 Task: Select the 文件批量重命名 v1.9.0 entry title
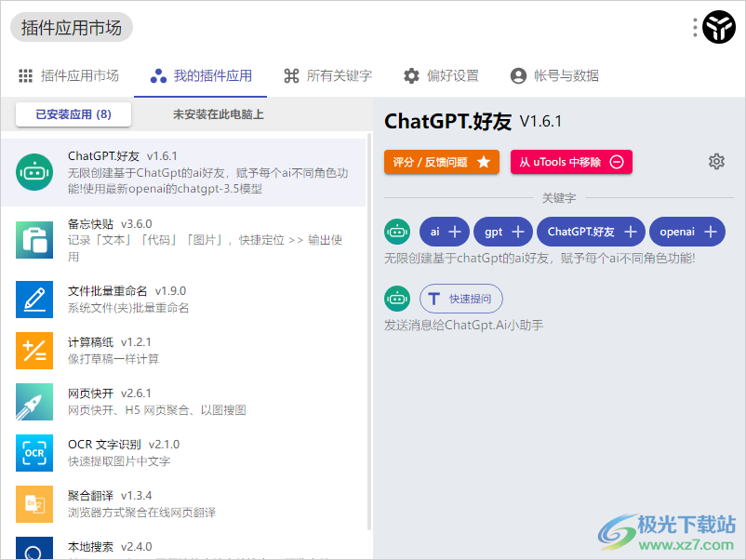127,291
